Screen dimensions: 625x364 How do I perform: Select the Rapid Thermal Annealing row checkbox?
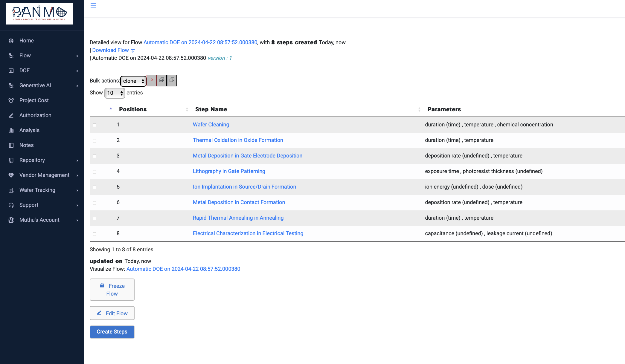pos(94,218)
